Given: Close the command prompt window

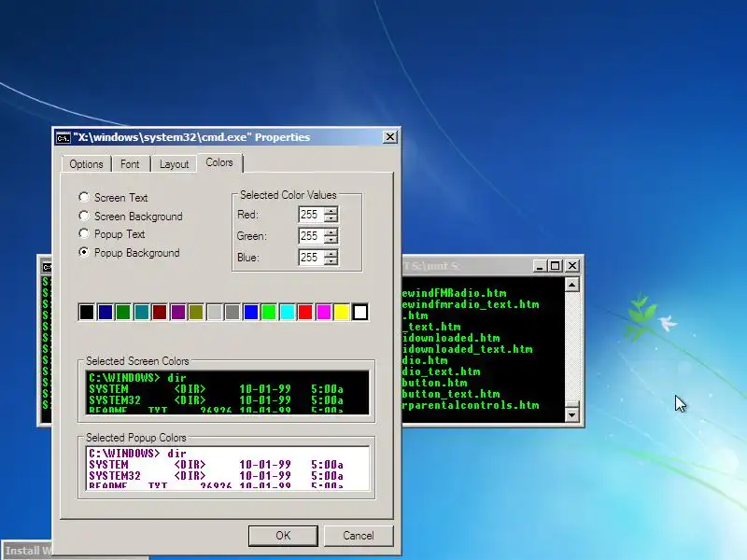Looking at the screenshot, I should point(572,266).
